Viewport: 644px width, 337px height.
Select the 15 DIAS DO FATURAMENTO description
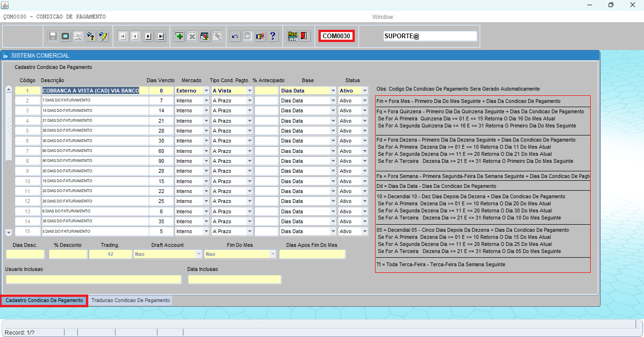95,181
